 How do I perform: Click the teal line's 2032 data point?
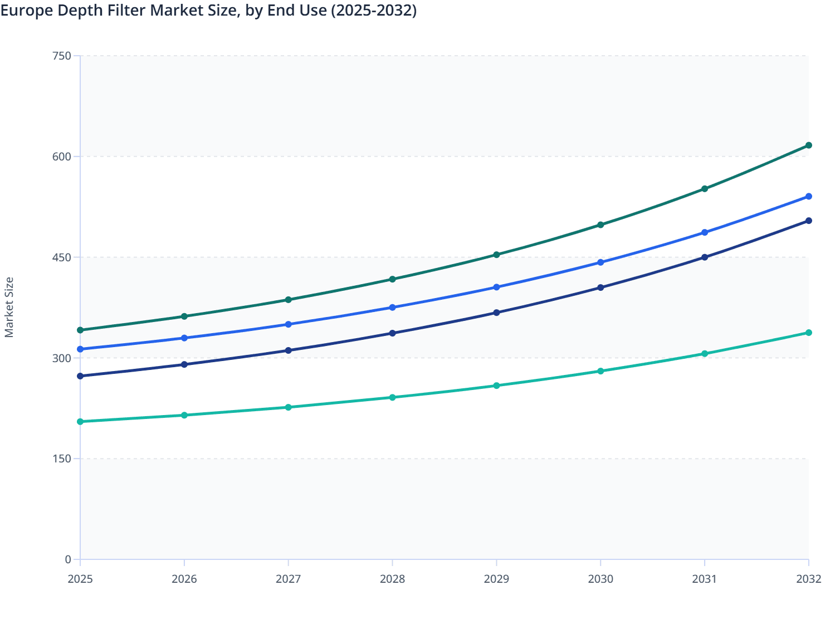pyautogui.click(x=808, y=333)
